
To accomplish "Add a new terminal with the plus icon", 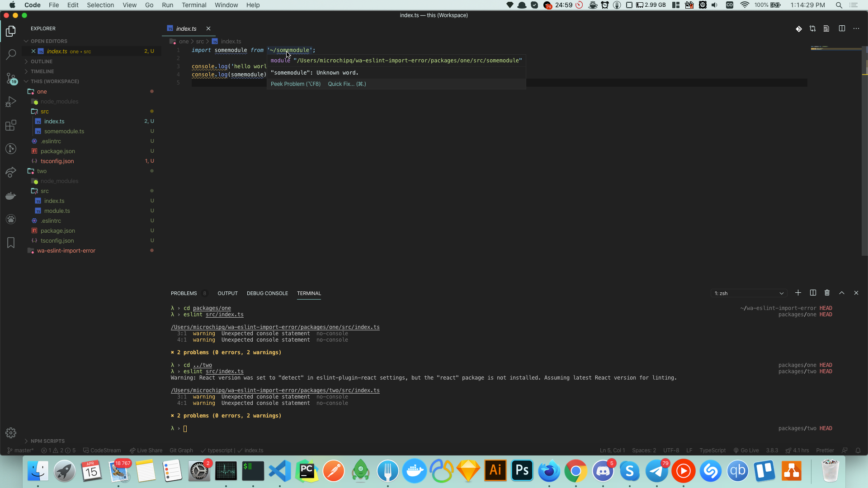I will (x=797, y=293).
